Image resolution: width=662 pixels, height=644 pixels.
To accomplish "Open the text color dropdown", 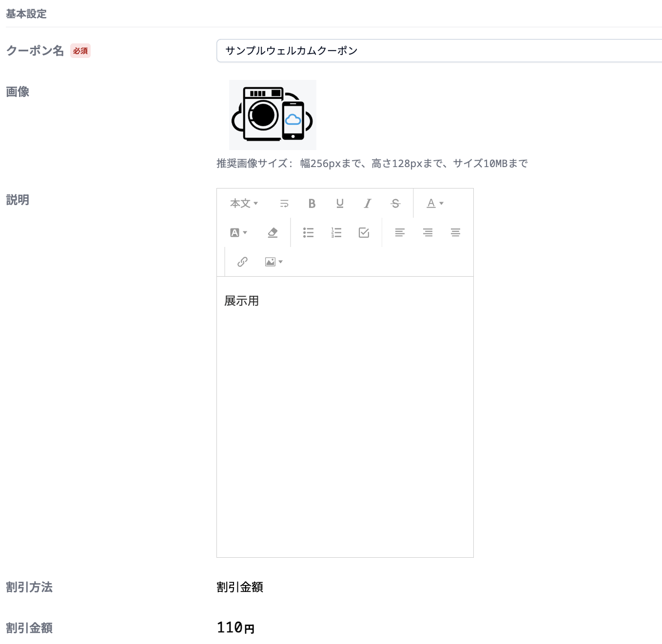I will tap(435, 204).
